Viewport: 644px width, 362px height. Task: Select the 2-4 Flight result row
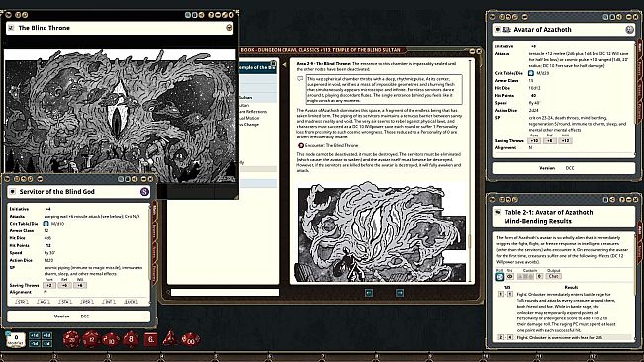click(x=564, y=337)
